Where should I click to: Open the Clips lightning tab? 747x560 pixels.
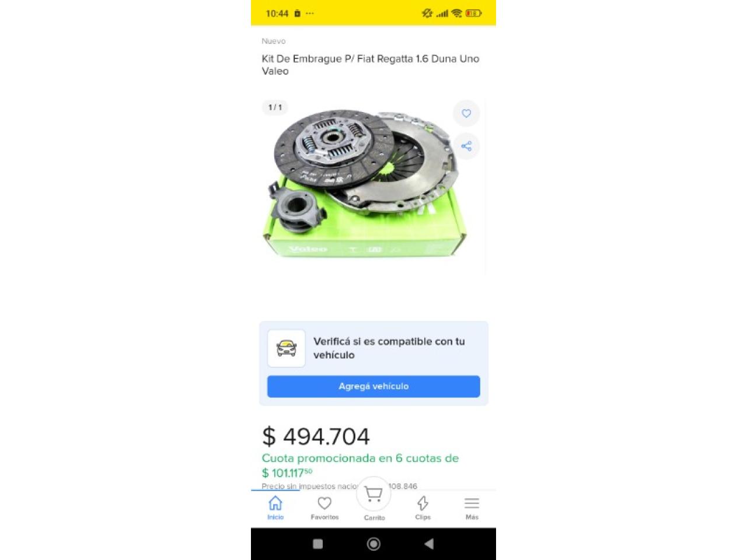coord(423,508)
